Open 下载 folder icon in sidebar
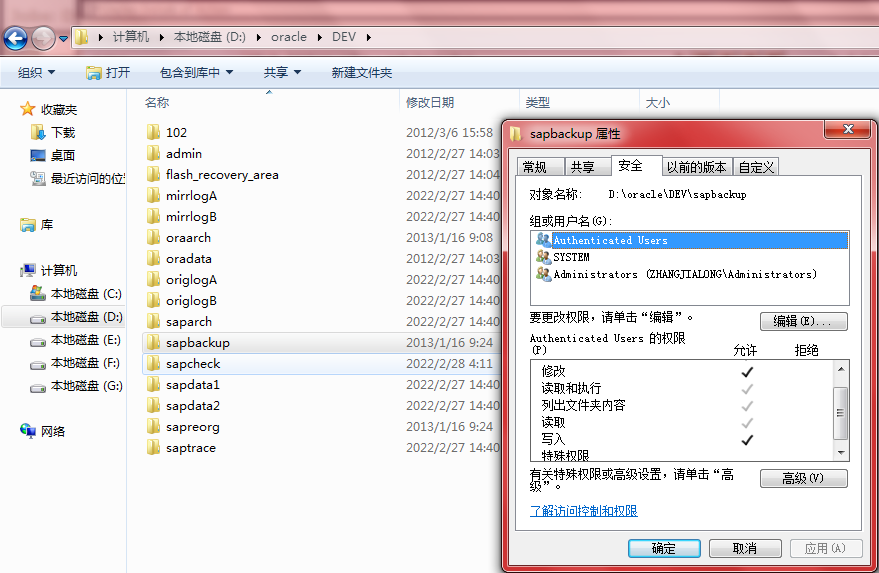Image resolution: width=879 pixels, height=573 pixels. tap(38, 132)
